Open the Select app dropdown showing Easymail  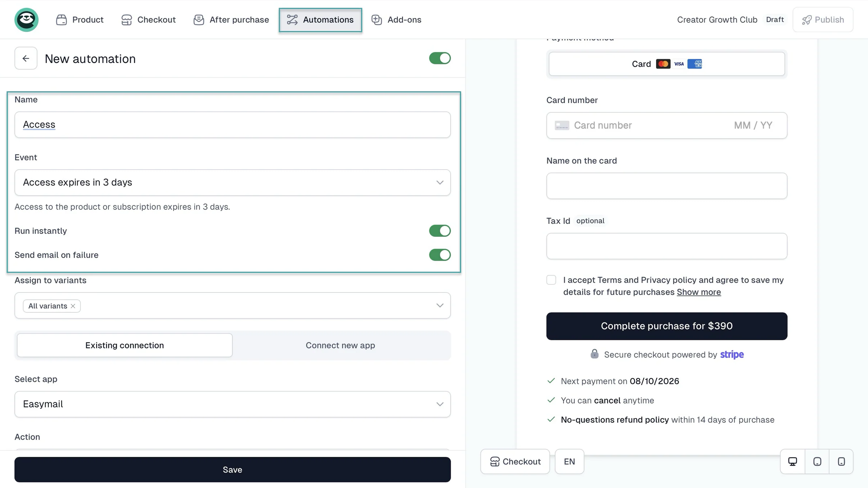pos(233,404)
